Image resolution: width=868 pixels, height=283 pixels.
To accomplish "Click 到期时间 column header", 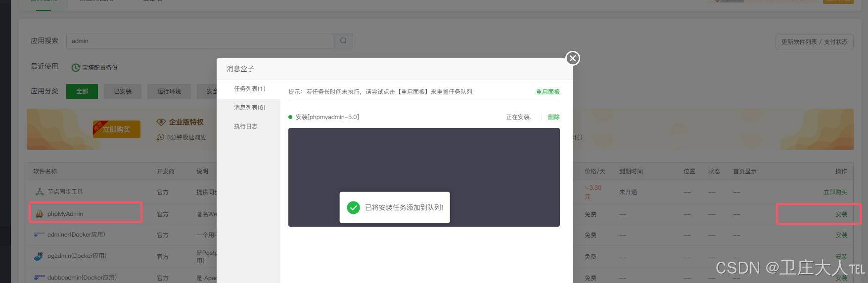I will [631, 171].
